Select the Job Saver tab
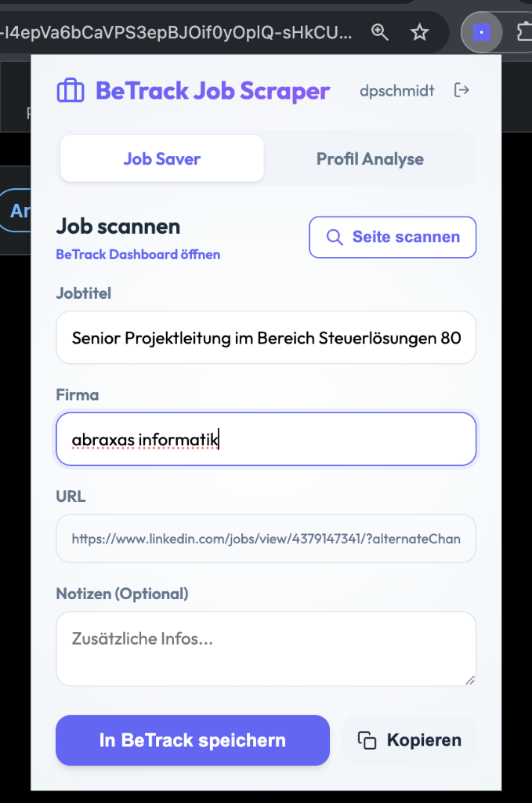Image resolution: width=532 pixels, height=803 pixels. [x=161, y=158]
